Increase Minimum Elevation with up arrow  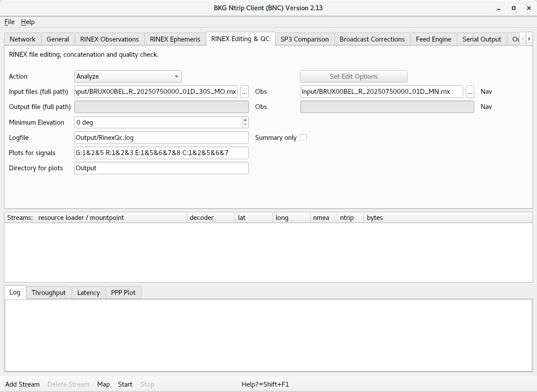point(245,119)
